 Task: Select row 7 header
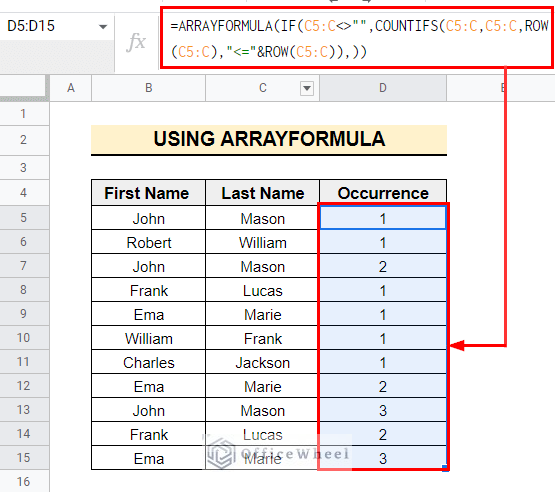pyautogui.click(x=23, y=265)
